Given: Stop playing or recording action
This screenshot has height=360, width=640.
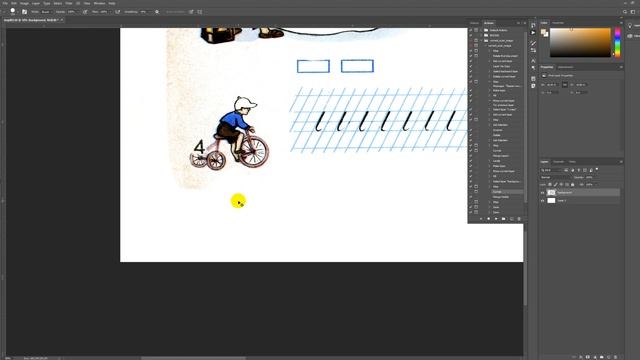Looking at the screenshot, I should 481,219.
